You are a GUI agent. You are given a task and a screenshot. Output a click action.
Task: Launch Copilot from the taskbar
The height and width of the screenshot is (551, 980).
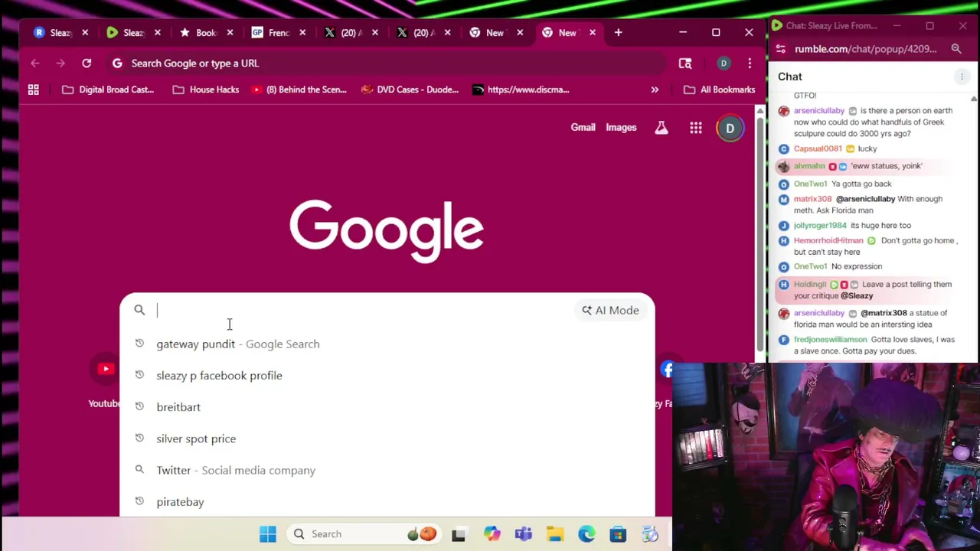492,534
